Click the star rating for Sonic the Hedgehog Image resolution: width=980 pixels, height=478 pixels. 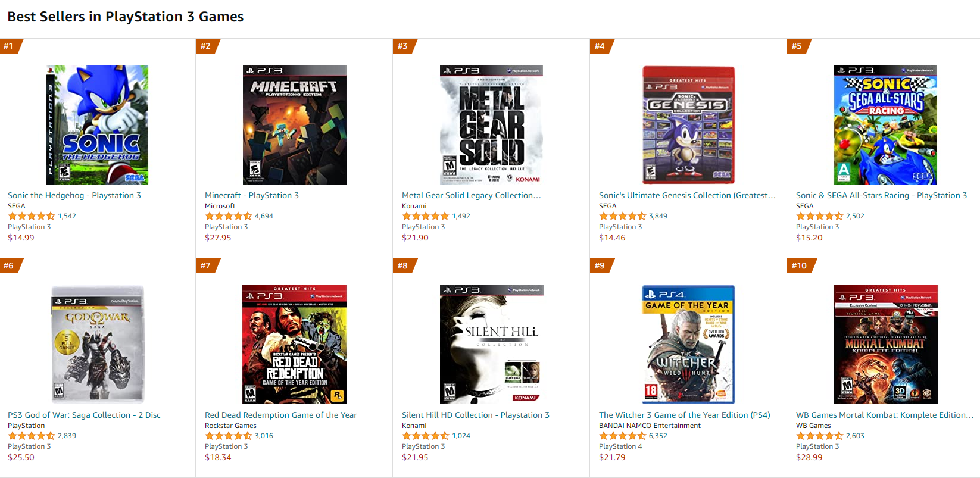[31, 215]
